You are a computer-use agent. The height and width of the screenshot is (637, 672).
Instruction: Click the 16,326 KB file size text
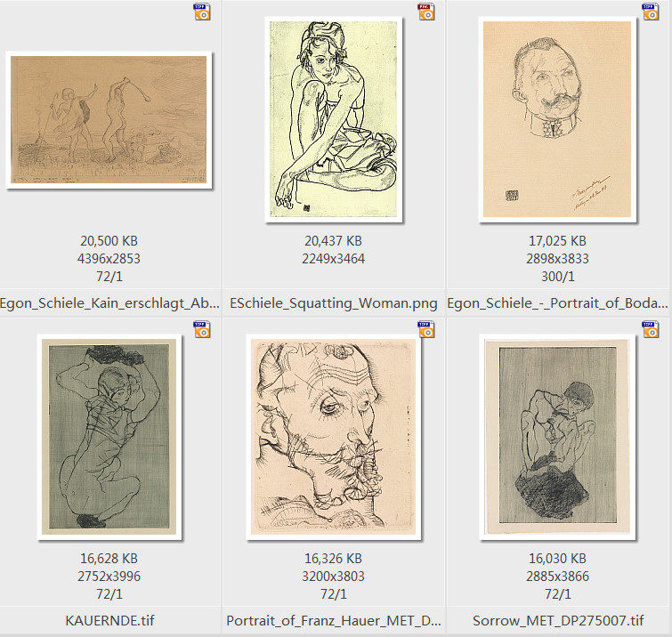[334, 559]
